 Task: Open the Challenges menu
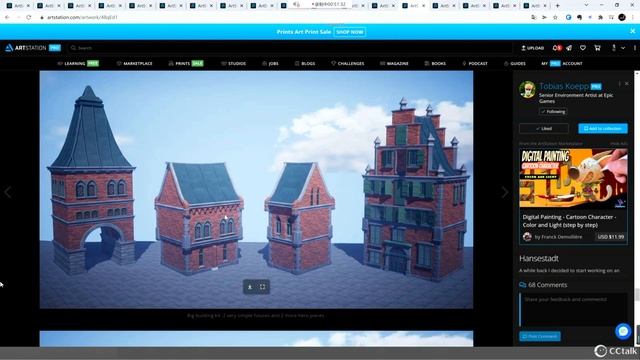pyautogui.click(x=347, y=63)
